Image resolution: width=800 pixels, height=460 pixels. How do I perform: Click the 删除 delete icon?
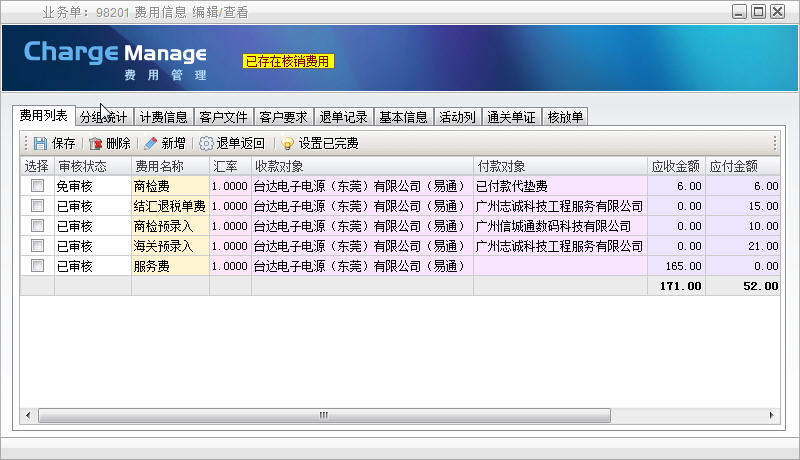click(x=96, y=143)
